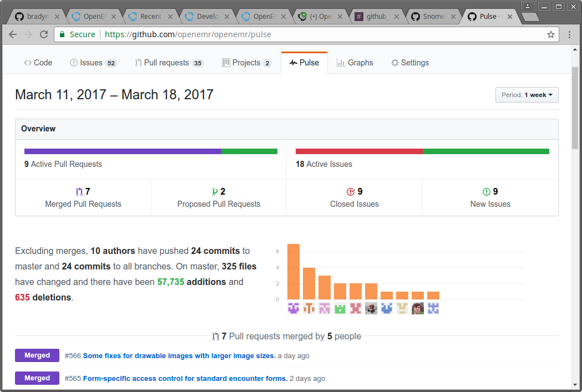Image resolution: width=582 pixels, height=392 pixels.
Task: Open the 9 Closed Issues link
Action: click(x=355, y=198)
